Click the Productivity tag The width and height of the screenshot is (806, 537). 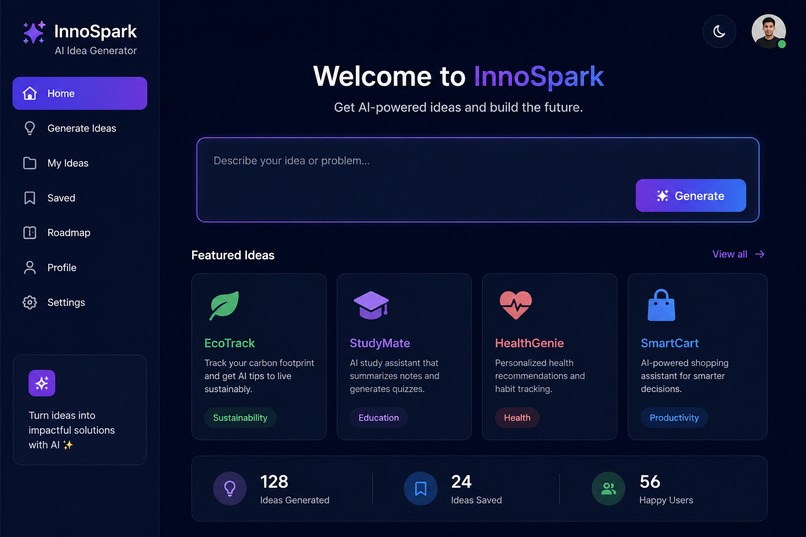click(674, 418)
